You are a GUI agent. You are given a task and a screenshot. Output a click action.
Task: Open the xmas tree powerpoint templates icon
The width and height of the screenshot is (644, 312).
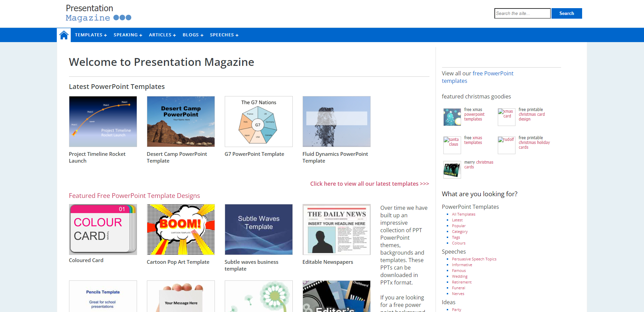click(x=452, y=117)
